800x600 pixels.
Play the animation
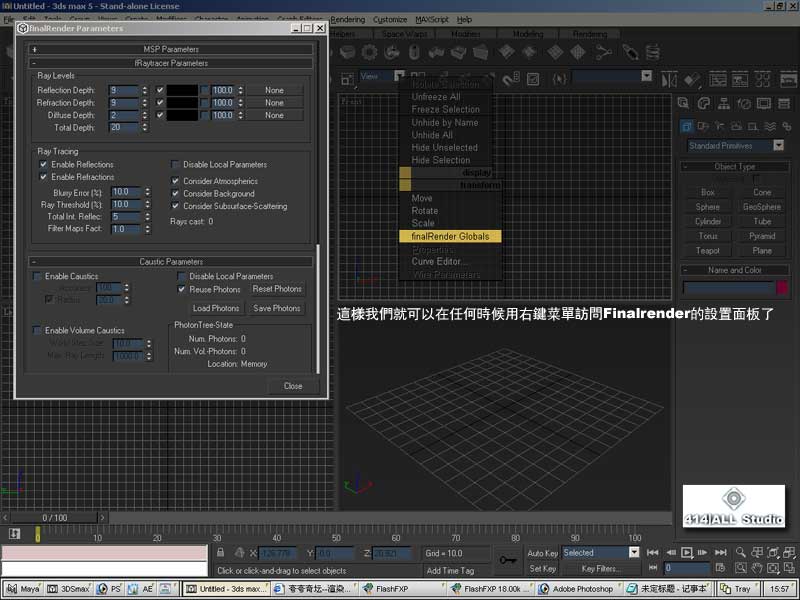pyautogui.click(x=687, y=553)
